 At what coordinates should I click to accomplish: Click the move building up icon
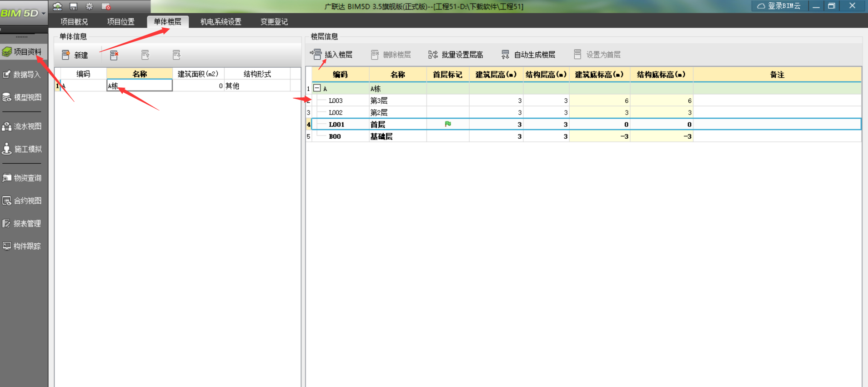(x=146, y=55)
